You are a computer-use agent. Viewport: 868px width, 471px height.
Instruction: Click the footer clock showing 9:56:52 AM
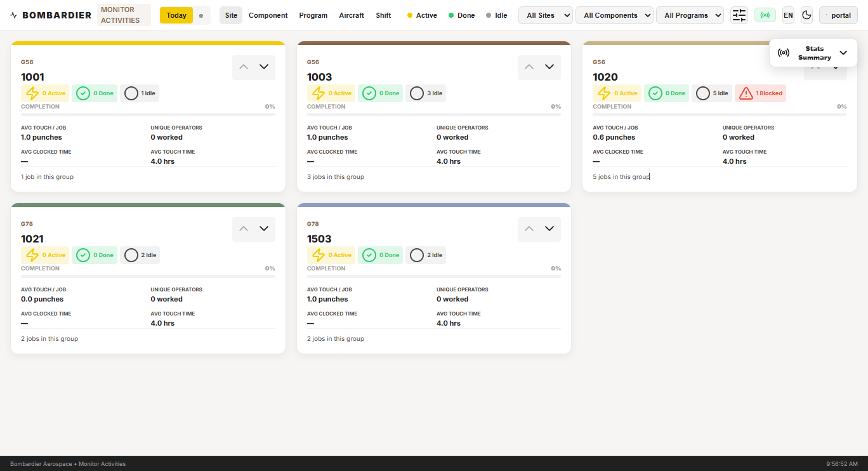[842, 464]
